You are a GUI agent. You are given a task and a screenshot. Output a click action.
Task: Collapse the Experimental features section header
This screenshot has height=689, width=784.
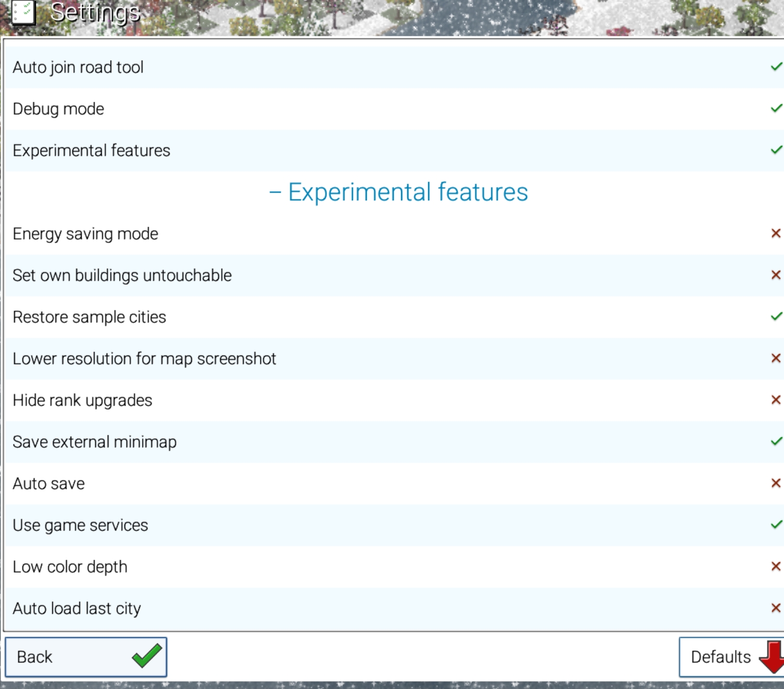pyautogui.click(x=399, y=192)
